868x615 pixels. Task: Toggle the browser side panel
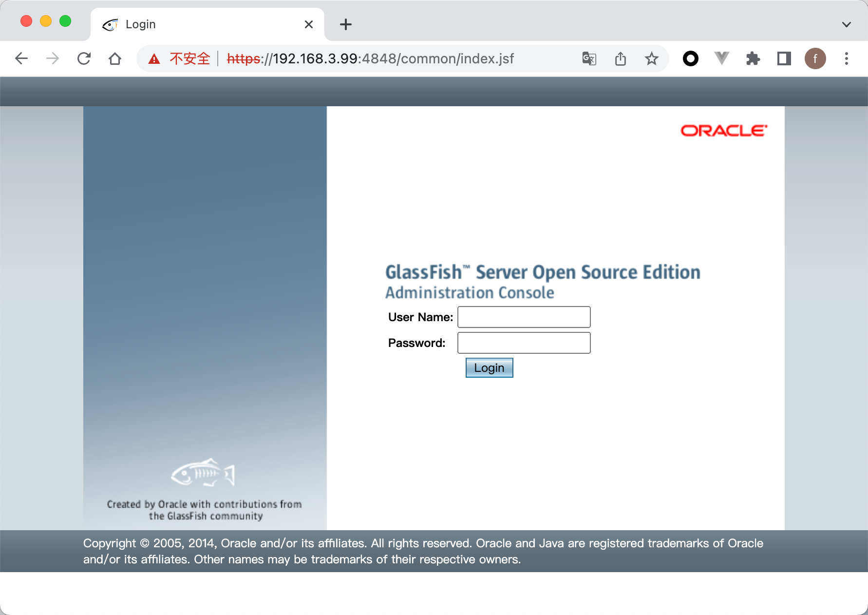[784, 59]
